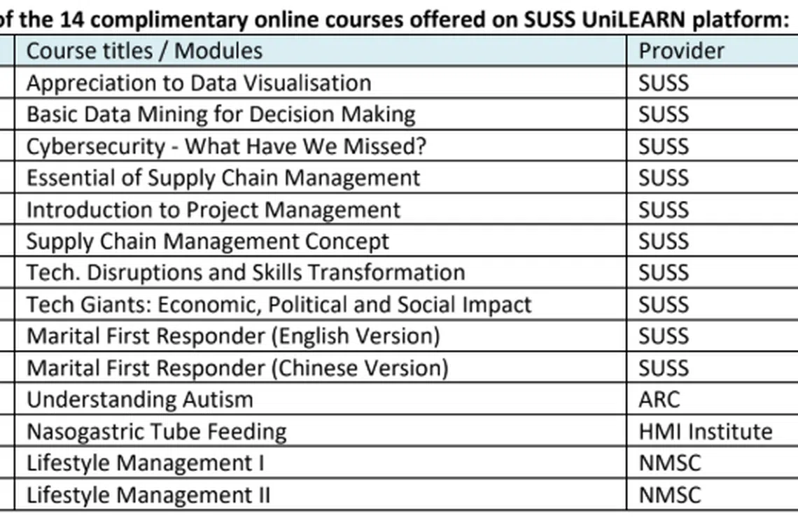Select "Supply Chain Management Concept" cell
Viewport: 798px width, 532px height.
pyautogui.click(x=208, y=241)
